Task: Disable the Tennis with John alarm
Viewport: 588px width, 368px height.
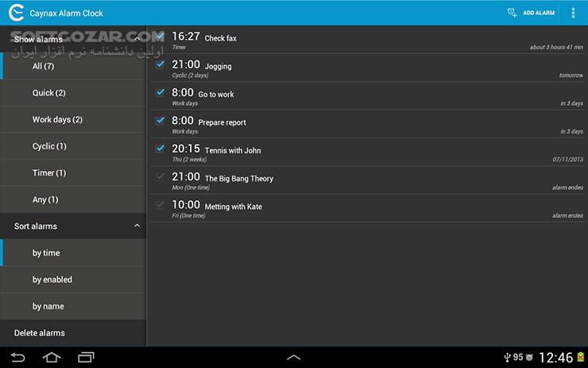Action: (161, 149)
